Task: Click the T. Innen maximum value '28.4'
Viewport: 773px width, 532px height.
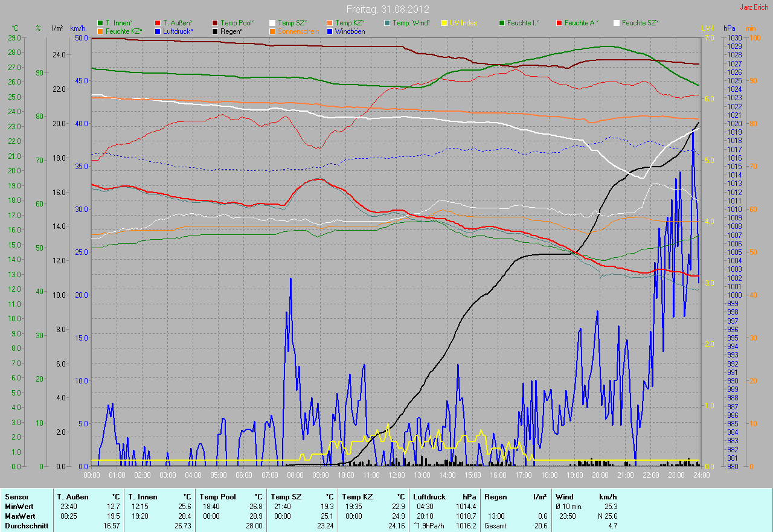Action: click(184, 516)
